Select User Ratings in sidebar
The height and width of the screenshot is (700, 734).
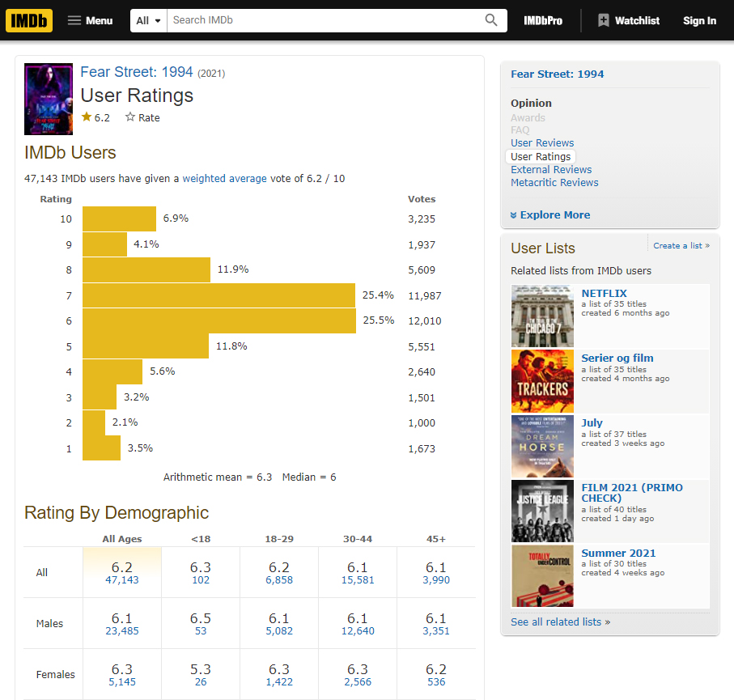point(541,156)
